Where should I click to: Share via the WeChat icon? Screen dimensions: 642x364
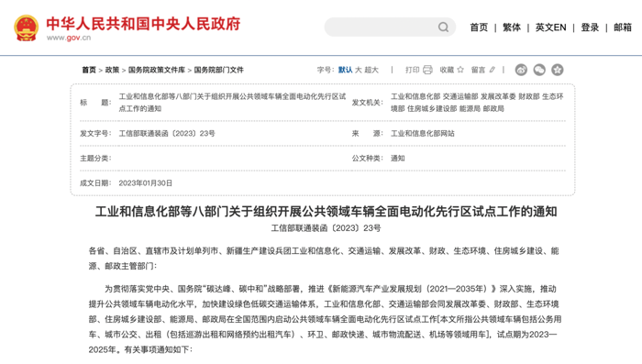(539, 70)
